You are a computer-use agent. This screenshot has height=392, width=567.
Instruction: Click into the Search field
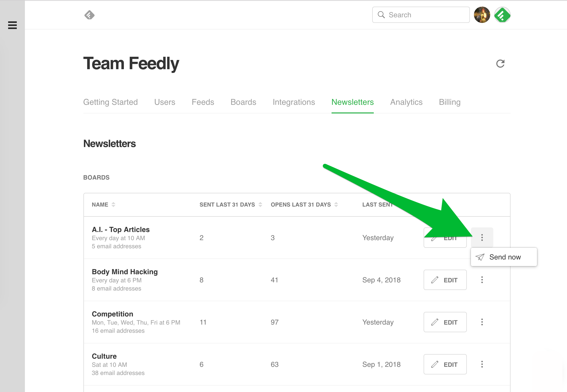(421, 15)
